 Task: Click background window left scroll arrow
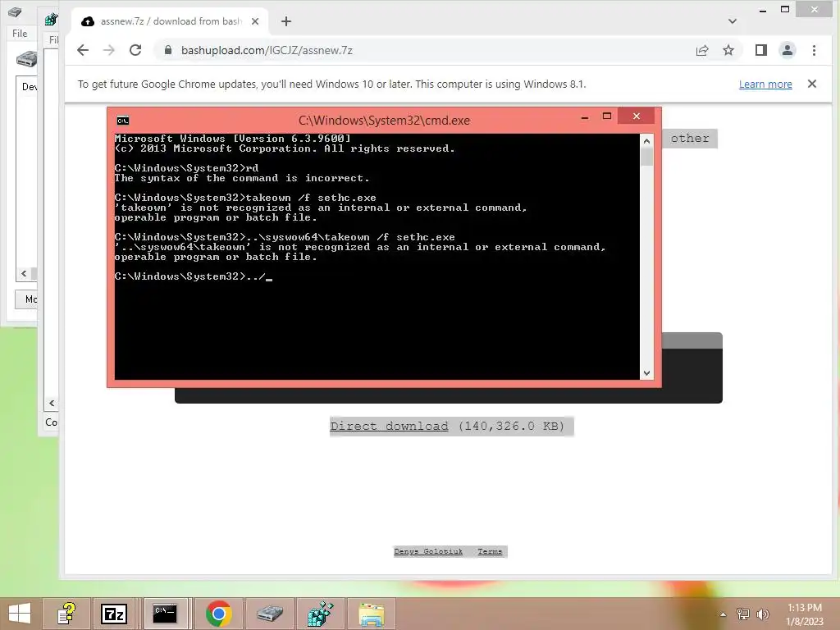point(24,274)
